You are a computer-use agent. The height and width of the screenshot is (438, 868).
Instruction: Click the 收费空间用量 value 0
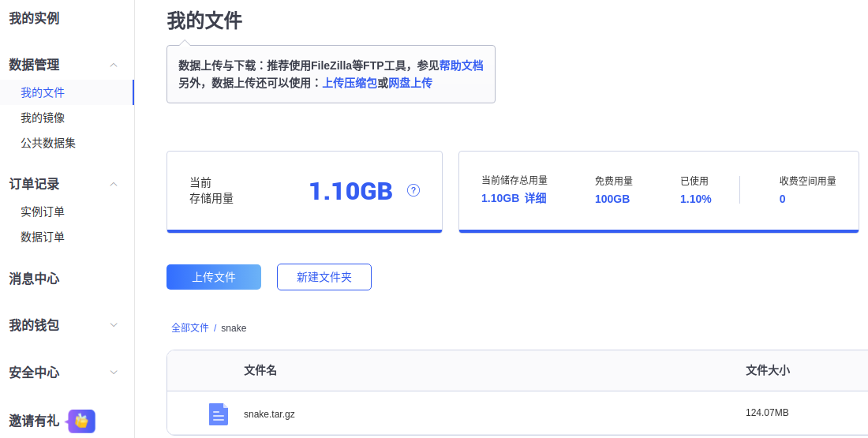782,200
